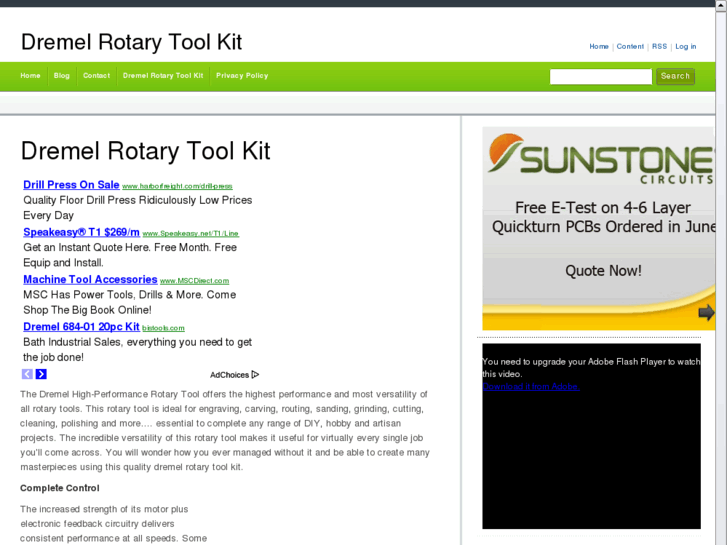Focus the search text field

tap(600, 77)
